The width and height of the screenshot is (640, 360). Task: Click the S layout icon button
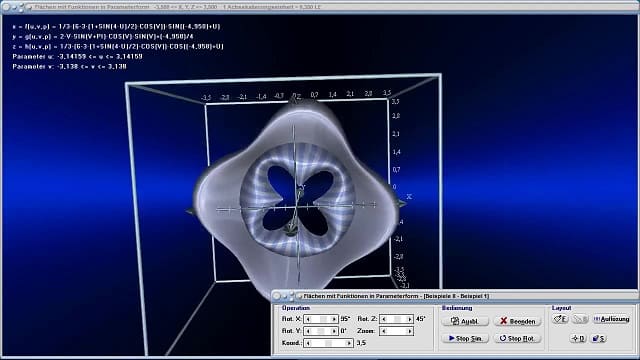[598, 338]
